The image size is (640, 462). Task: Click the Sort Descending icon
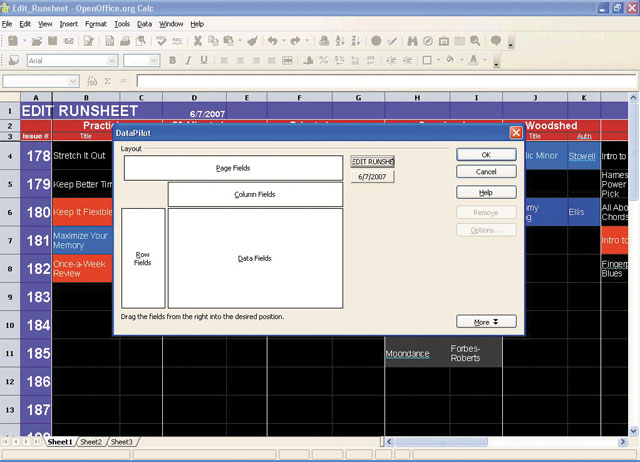click(x=356, y=41)
